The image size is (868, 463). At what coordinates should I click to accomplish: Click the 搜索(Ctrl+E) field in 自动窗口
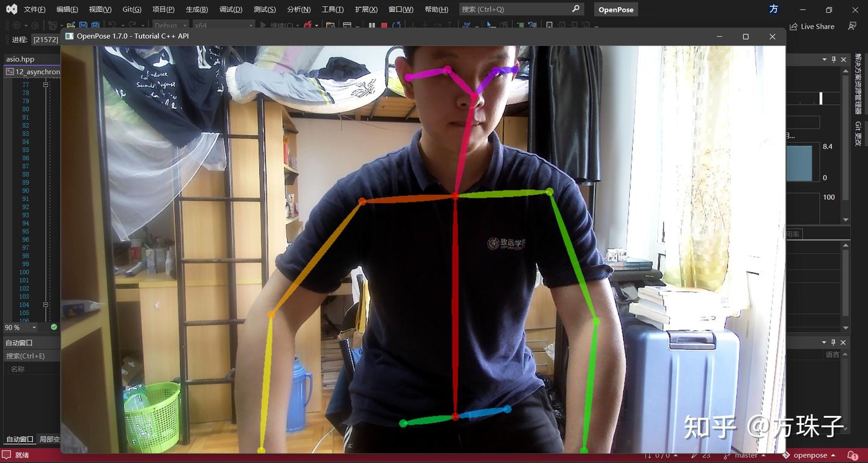tap(31, 356)
